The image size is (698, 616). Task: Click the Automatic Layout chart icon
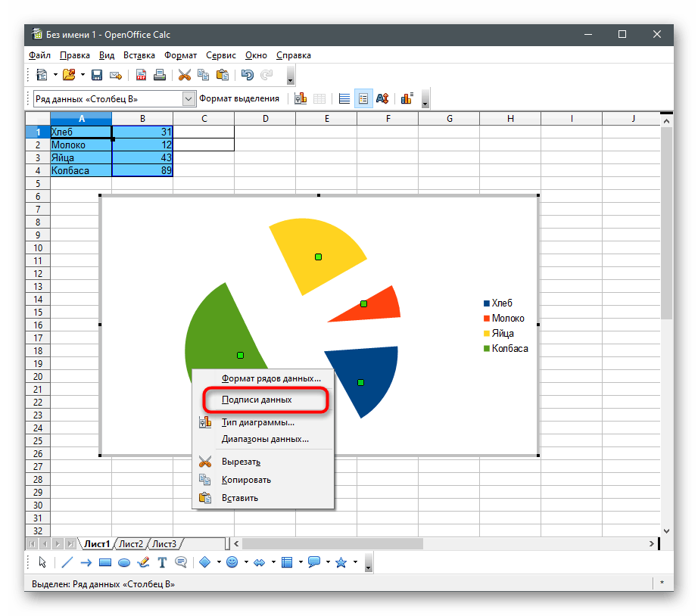(407, 98)
